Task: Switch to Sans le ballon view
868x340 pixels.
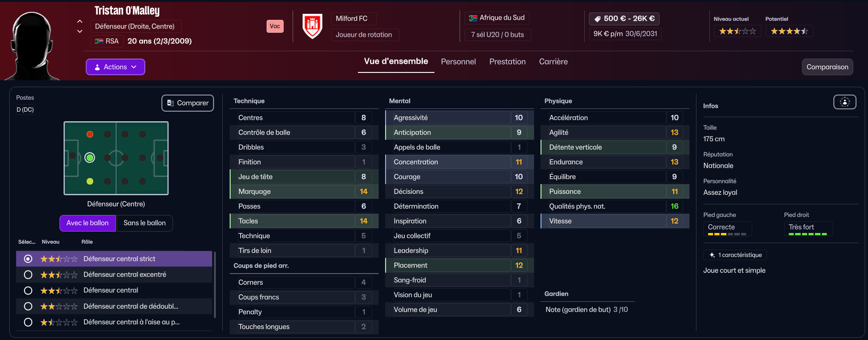Action: 144,223
